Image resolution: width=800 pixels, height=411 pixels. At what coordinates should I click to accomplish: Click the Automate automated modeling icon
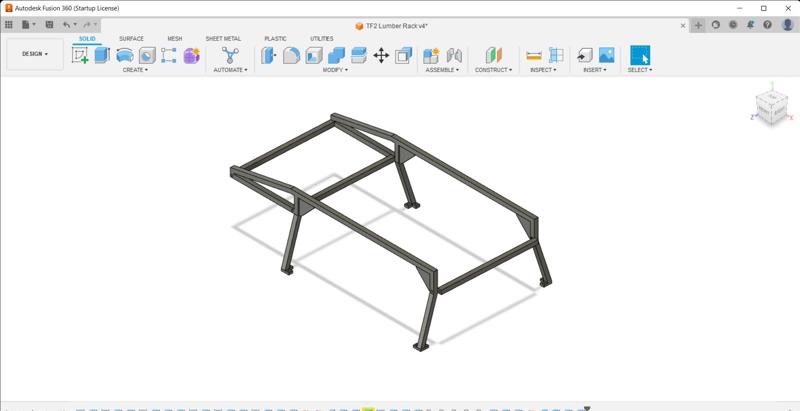click(x=230, y=55)
